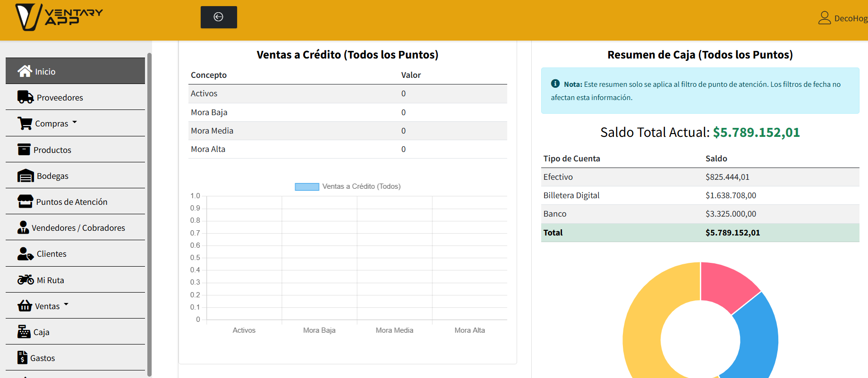Expand the Compras dropdown caret
This screenshot has width=868, height=378.
[x=75, y=122]
